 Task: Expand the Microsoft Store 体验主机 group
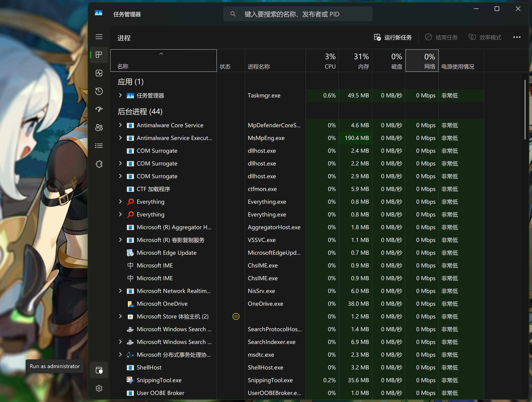120,316
